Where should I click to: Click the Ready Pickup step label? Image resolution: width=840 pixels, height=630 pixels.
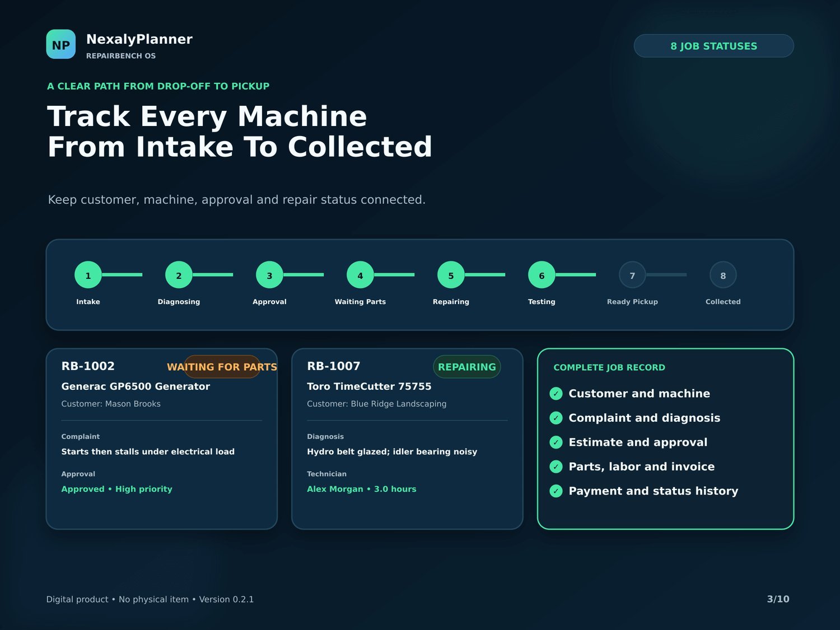(632, 302)
